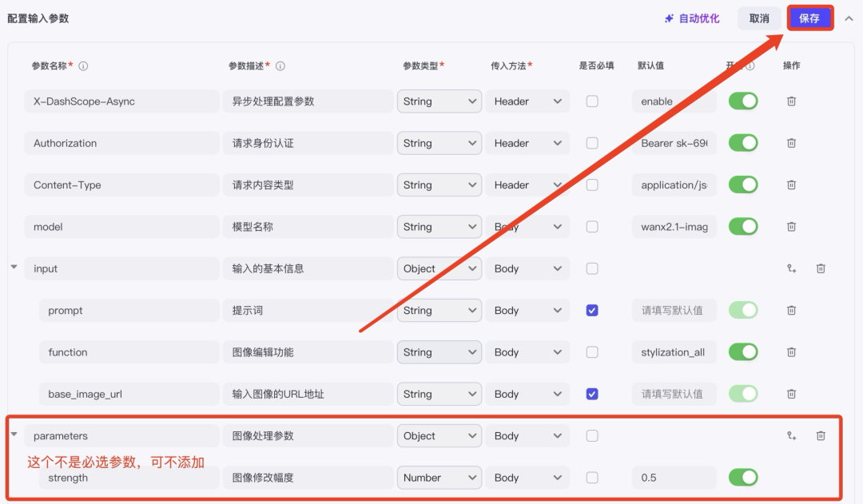
Task: Click the 取消 button
Action: (759, 18)
